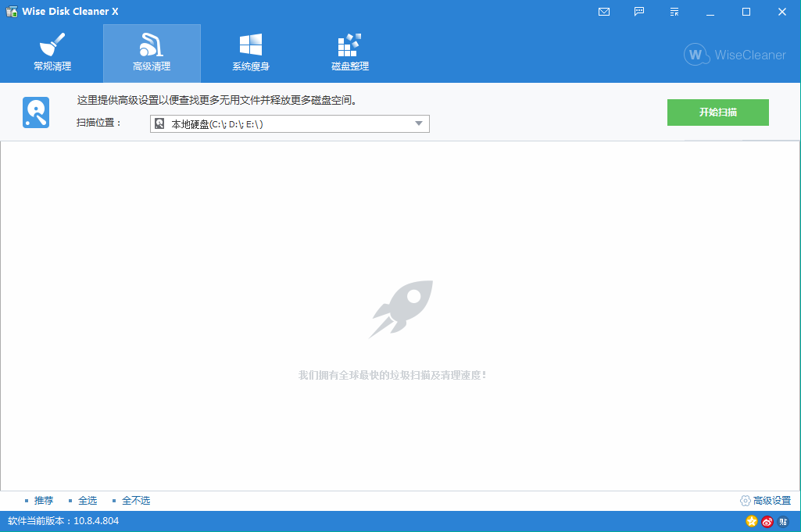Open the 磁盘整理 defrag icon
801x532 pixels.
click(x=349, y=53)
